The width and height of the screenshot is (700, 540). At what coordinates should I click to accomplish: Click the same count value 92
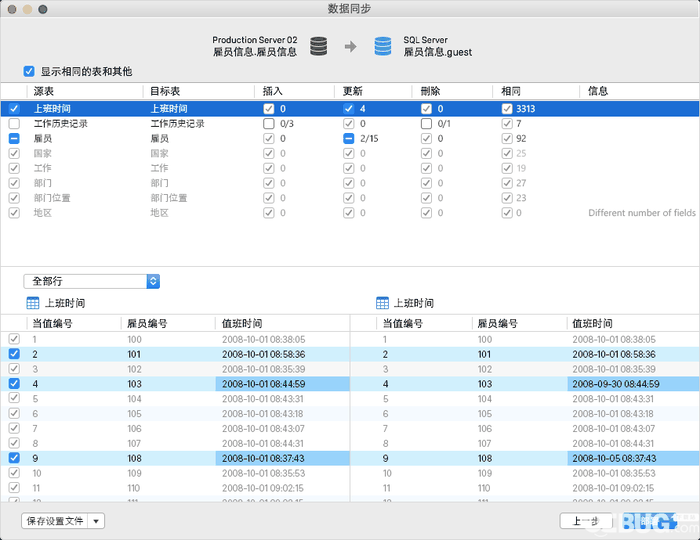coord(521,138)
